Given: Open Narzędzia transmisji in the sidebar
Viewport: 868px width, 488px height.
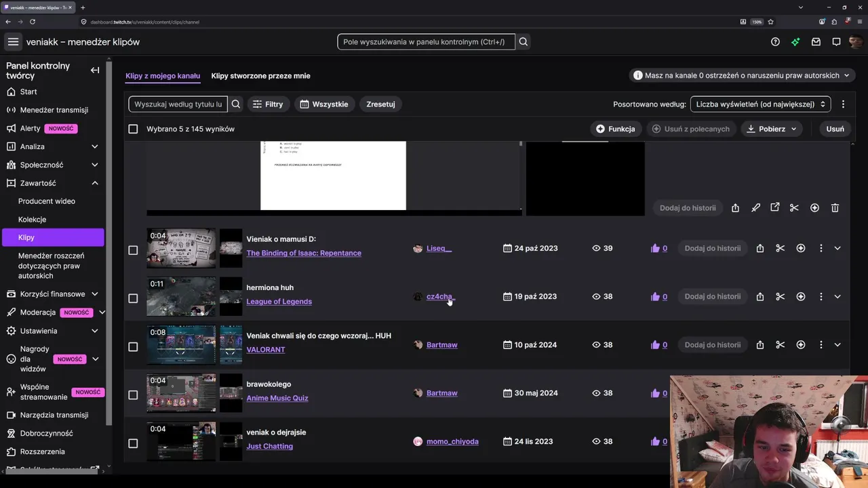Looking at the screenshot, I should coord(54,415).
